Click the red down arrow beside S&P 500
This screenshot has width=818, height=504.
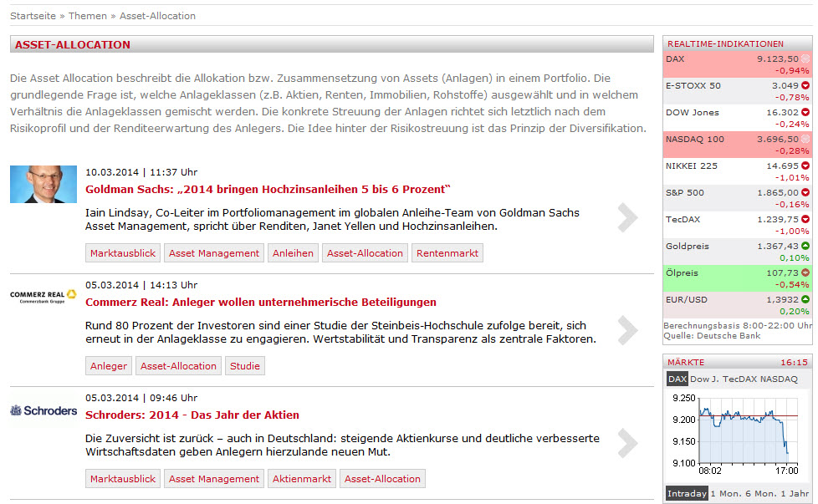805,192
